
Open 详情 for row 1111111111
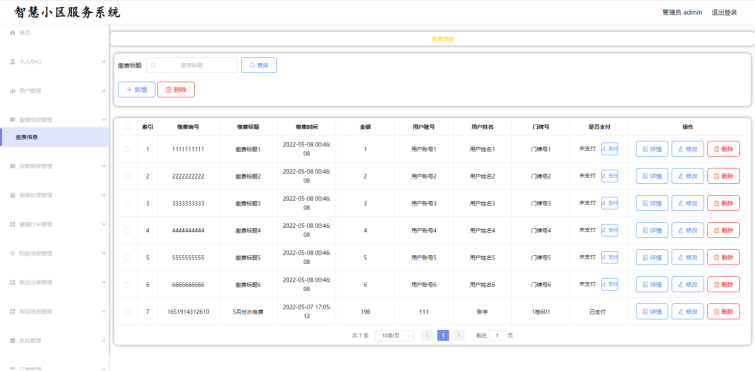pyautogui.click(x=652, y=149)
